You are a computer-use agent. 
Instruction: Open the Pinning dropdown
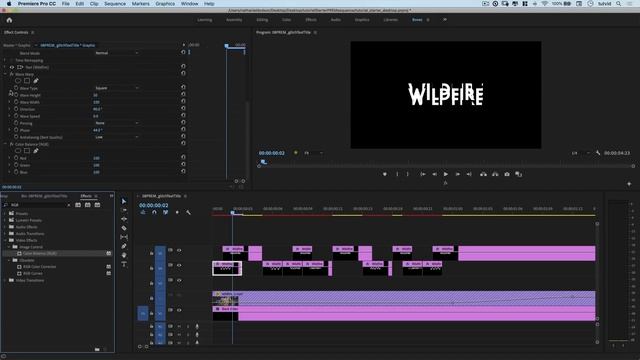[x=117, y=123]
